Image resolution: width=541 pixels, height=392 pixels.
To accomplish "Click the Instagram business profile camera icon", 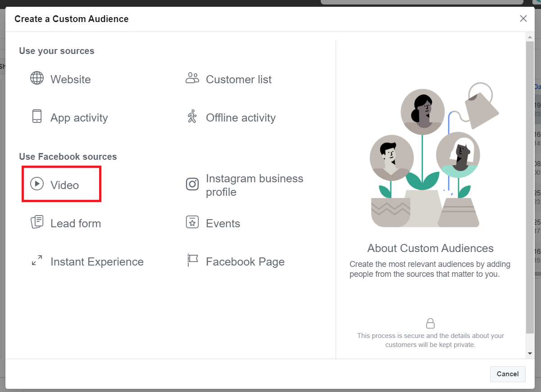I will tap(192, 184).
